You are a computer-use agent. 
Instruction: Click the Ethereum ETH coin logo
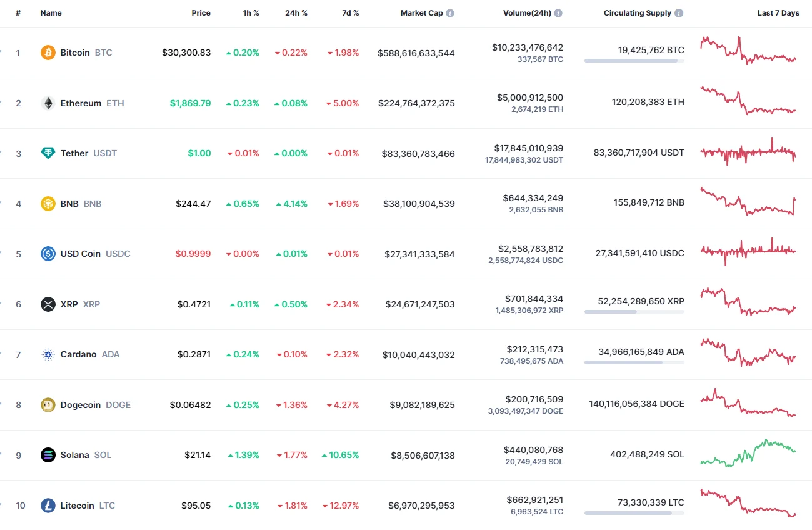click(x=47, y=102)
